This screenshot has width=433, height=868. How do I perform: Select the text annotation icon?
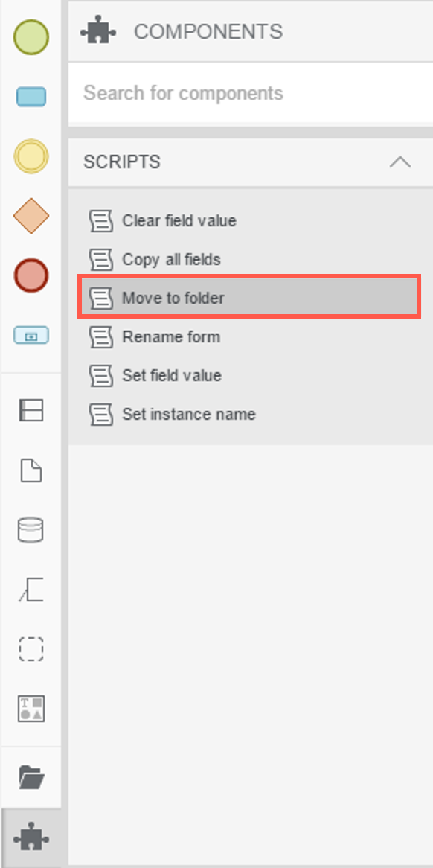click(x=31, y=590)
